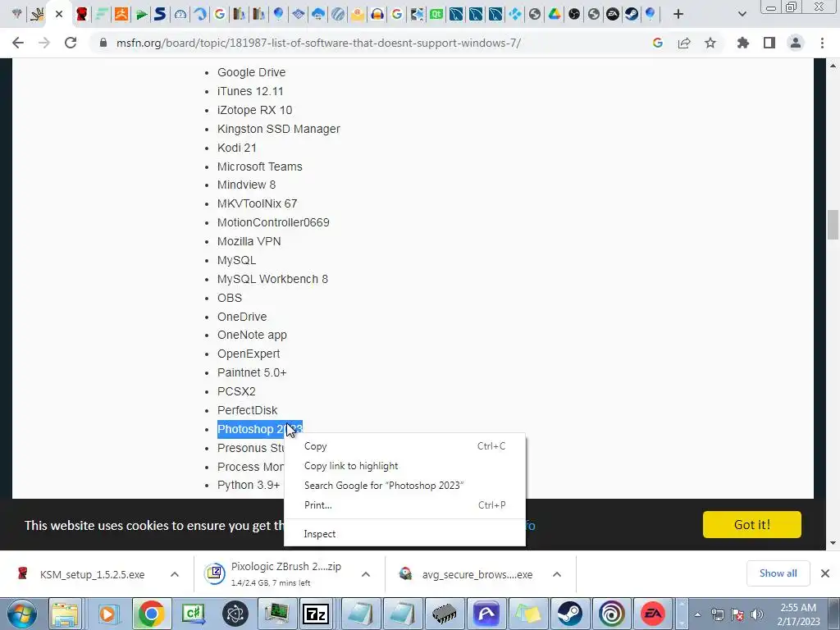Click the PerfectDisk list item
Image resolution: width=840 pixels, height=630 pixels.
point(247,410)
